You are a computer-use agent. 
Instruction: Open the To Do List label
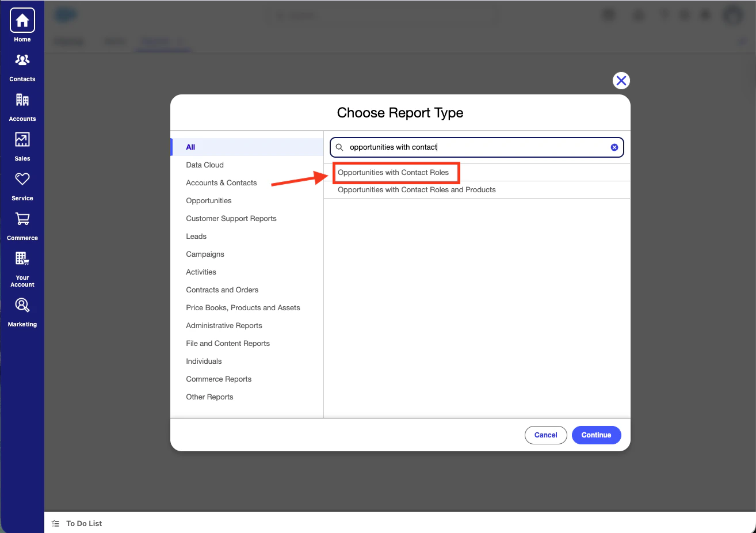coord(84,523)
